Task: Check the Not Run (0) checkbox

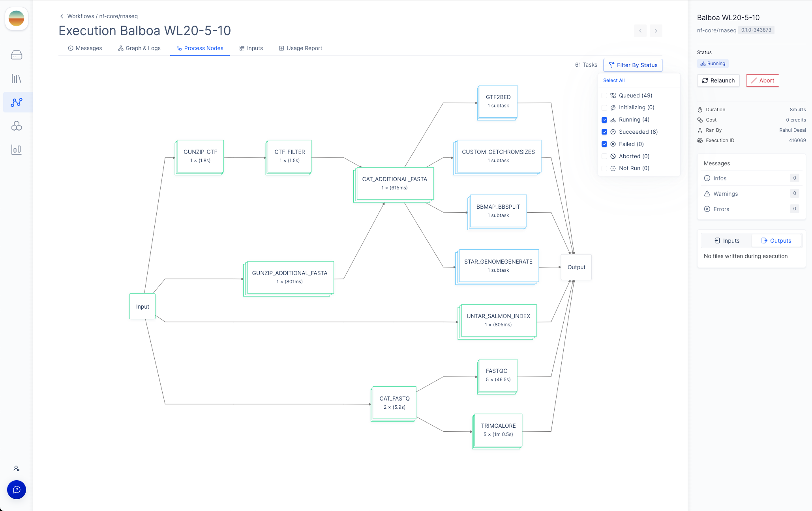Action: [604, 168]
